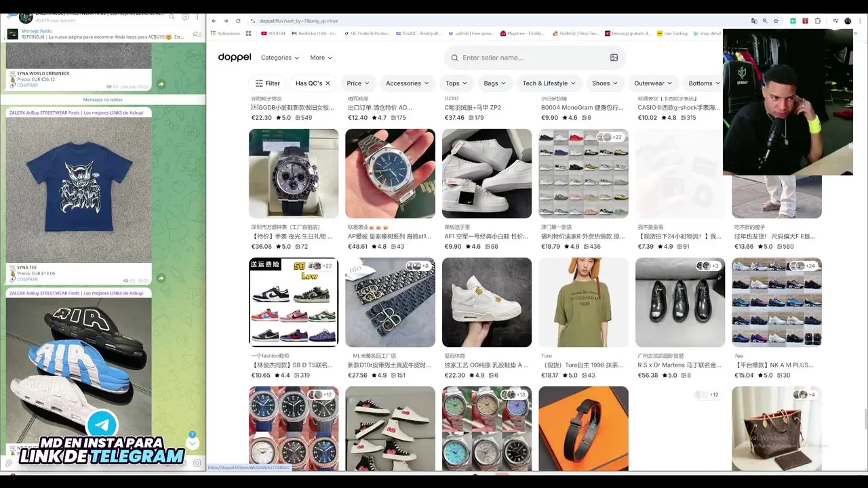The height and width of the screenshot is (488, 868).
Task: Click the €15.04 NK AM PLUS title
Action: pyautogui.click(x=774, y=365)
